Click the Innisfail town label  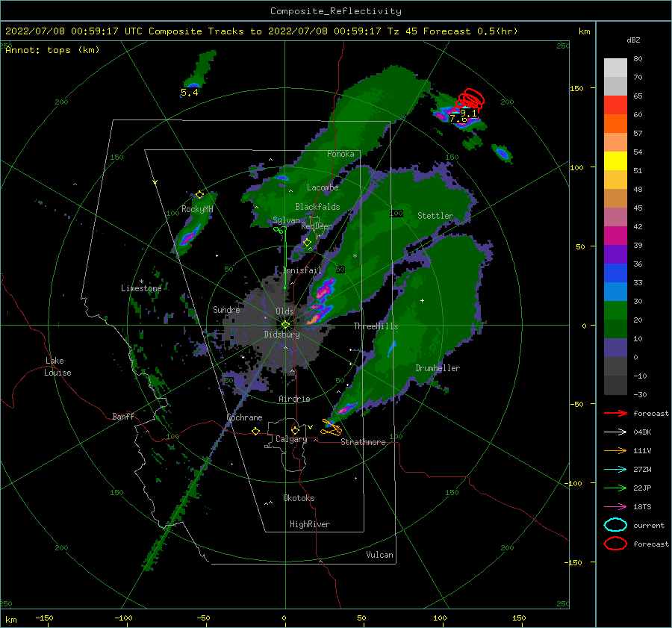click(x=302, y=270)
